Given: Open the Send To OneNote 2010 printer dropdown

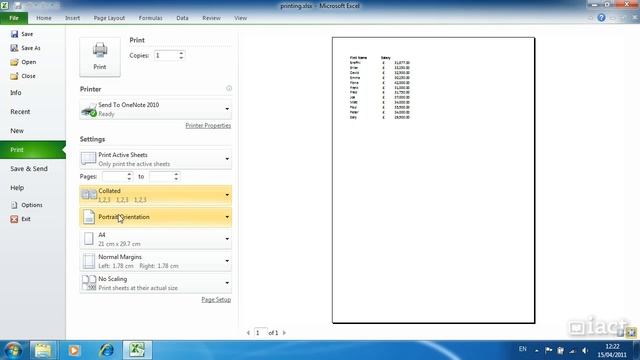Looking at the screenshot, I should [x=156, y=109].
